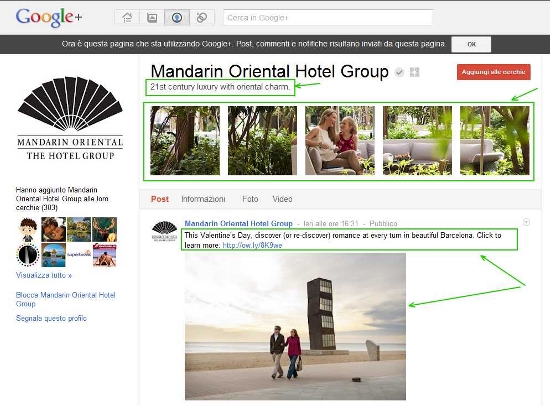Click the verified checkmark badge next to the page name

pyautogui.click(x=399, y=72)
